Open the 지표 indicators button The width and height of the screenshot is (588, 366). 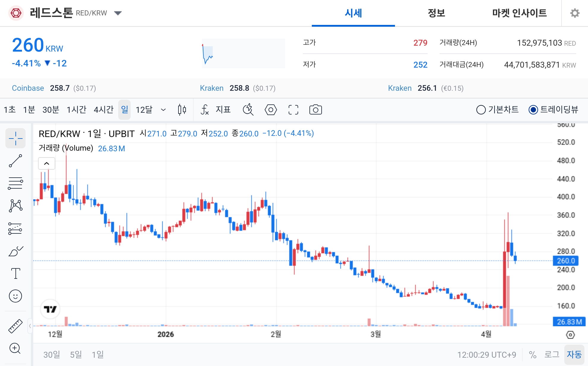[216, 110]
